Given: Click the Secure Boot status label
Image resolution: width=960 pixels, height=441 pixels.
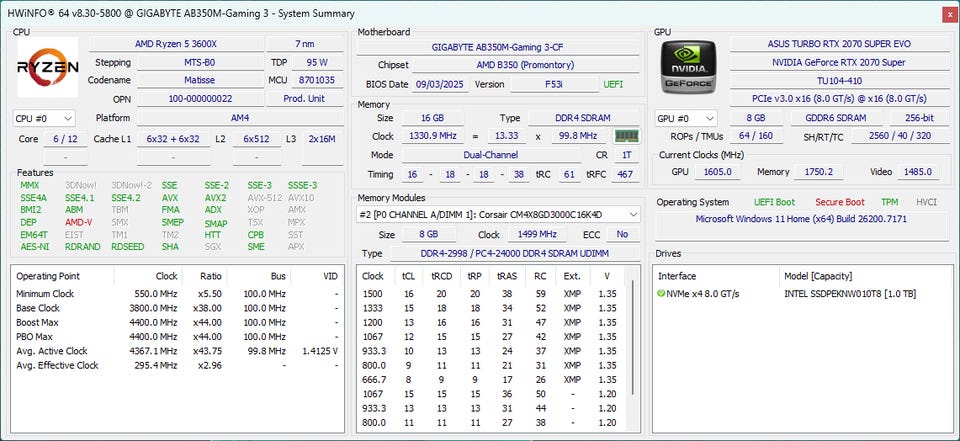Looking at the screenshot, I should click(839, 202).
